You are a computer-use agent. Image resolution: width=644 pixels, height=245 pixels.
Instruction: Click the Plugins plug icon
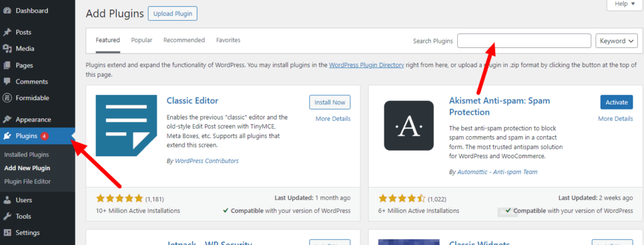(7, 136)
